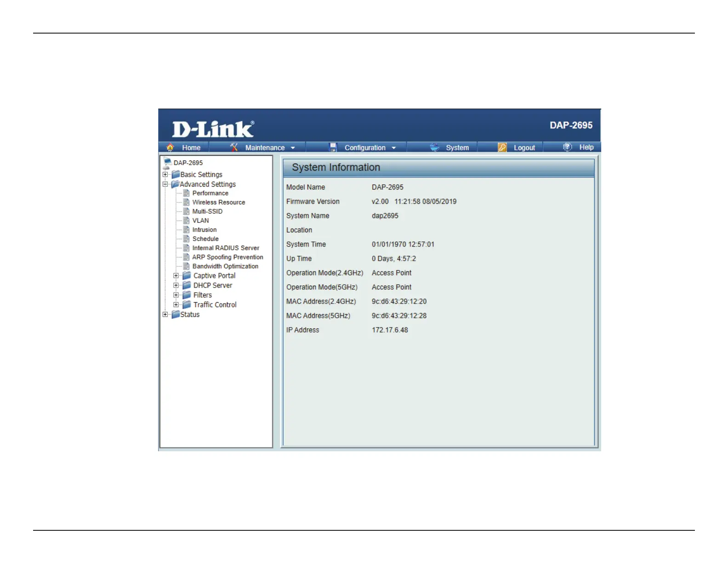The width and height of the screenshot is (728, 563).
Task: Open the VLAN settings page
Action: pyautogui.click(x=200, y=221)
